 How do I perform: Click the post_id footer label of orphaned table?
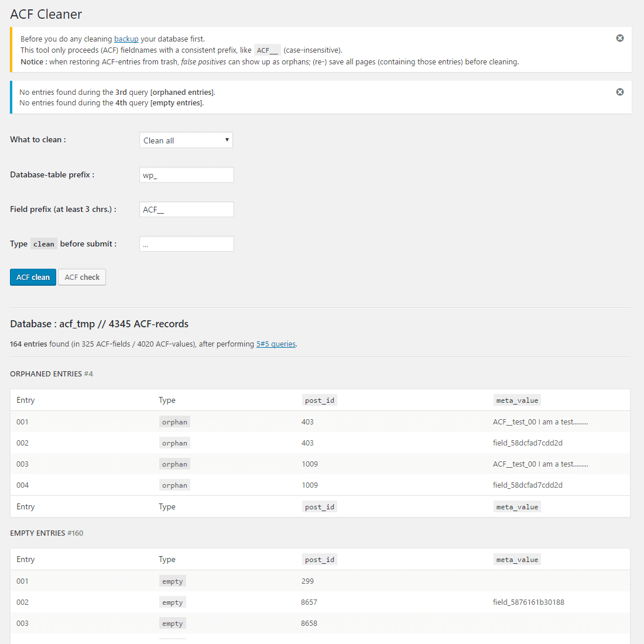[x=320, y=507]
